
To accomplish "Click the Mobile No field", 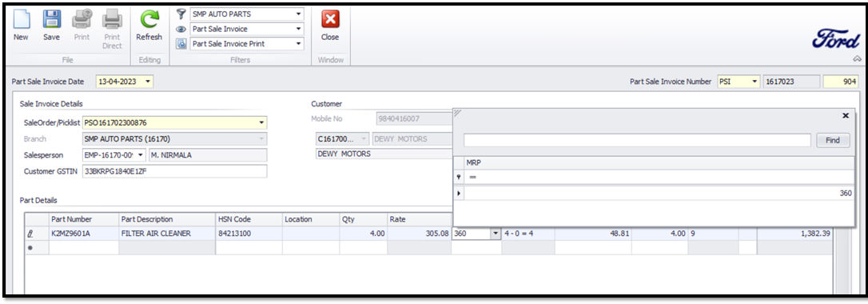I will click(414, 118).
